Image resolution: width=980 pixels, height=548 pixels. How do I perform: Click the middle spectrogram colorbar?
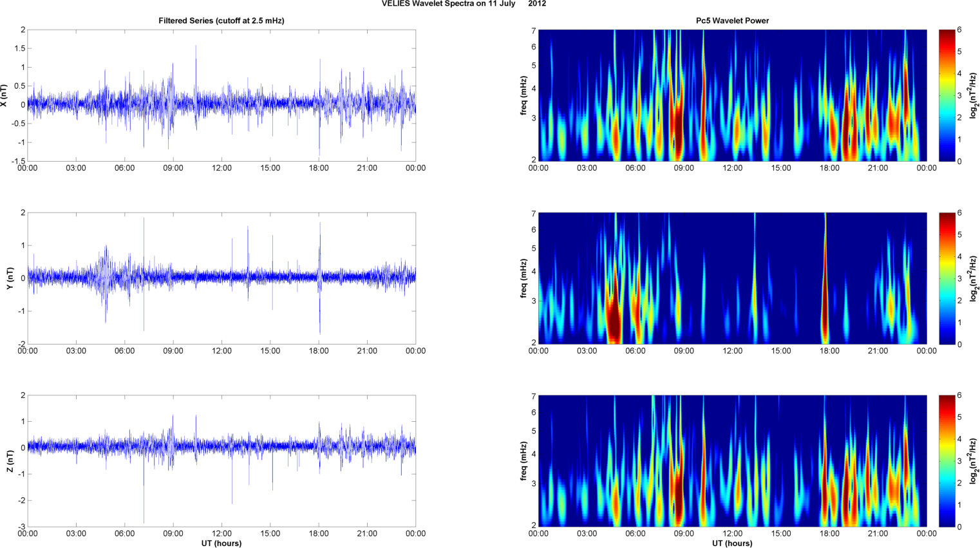point(947,278)
